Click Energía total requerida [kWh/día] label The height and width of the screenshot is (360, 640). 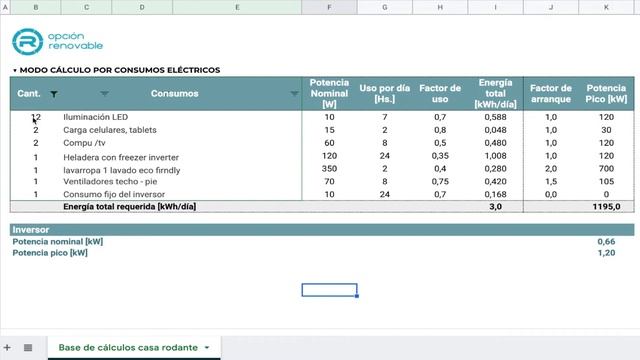click(129, 207)
